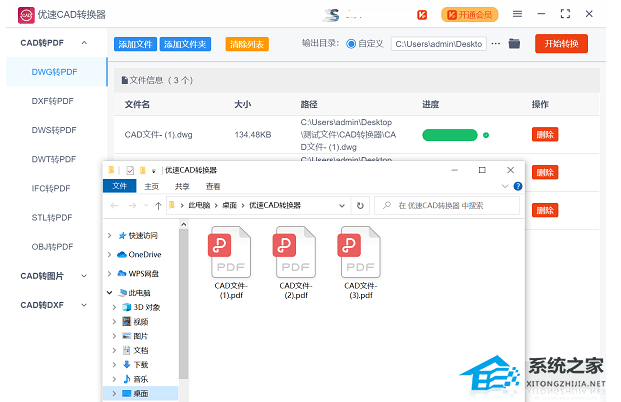Select 3D 对象 in the navigation tree

pyautogui.click(x=141, y=307)
